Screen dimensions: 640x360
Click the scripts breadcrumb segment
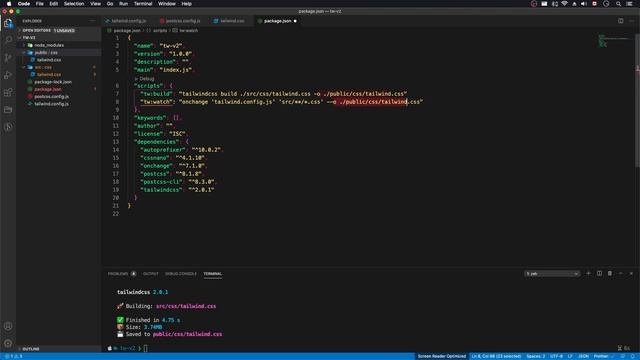pyautogui.click(x=160, y=31)
